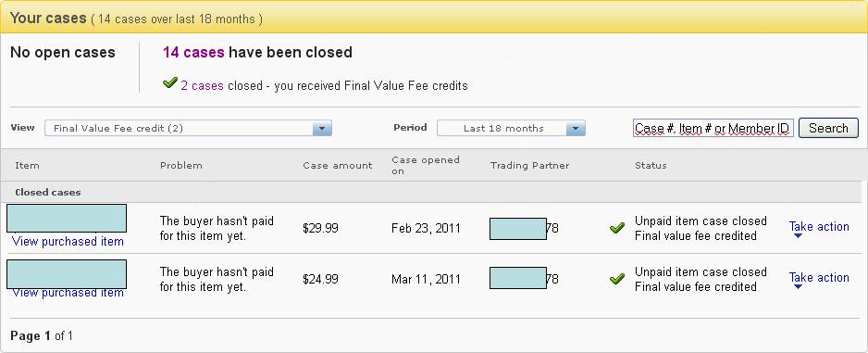Focus the Case #, Item # or Member ID field
The image size is (868, 353).
[713, 129]
